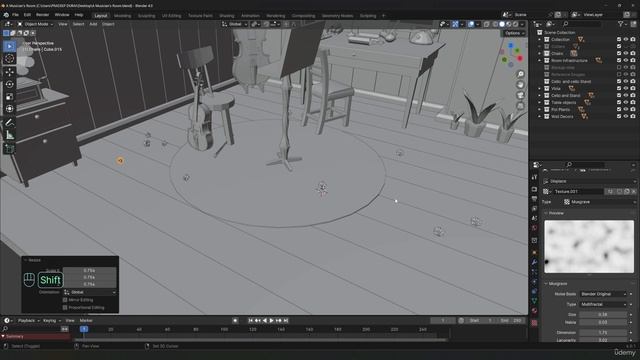Enable Proportional Editing checkbox in Resize panel
Screen dimensions: 640x360
(65, 308)
